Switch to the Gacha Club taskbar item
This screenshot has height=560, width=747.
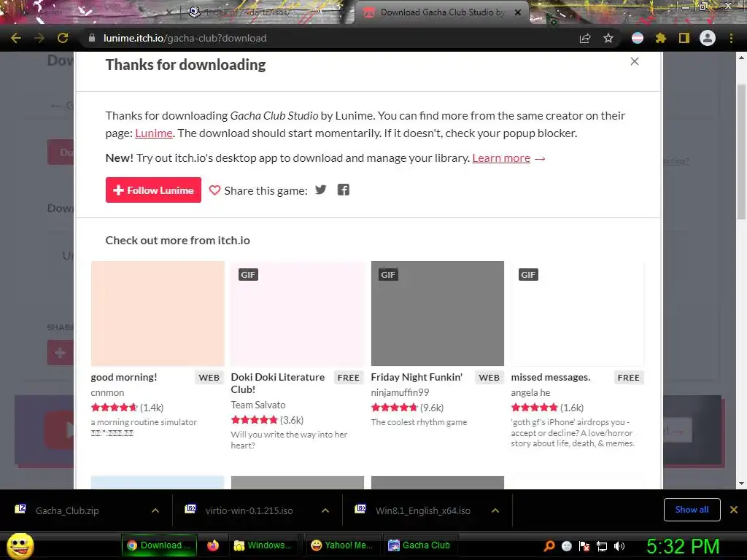(x=419, y=545)
